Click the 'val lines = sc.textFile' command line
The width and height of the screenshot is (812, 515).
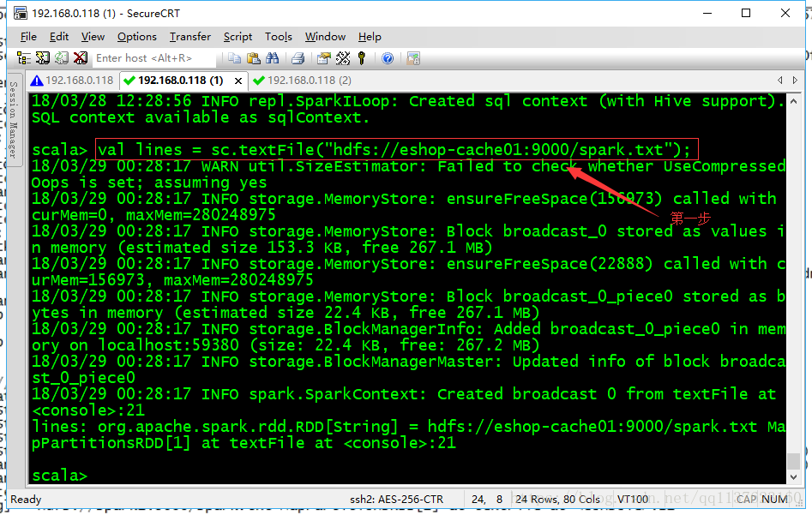(394, 150)
